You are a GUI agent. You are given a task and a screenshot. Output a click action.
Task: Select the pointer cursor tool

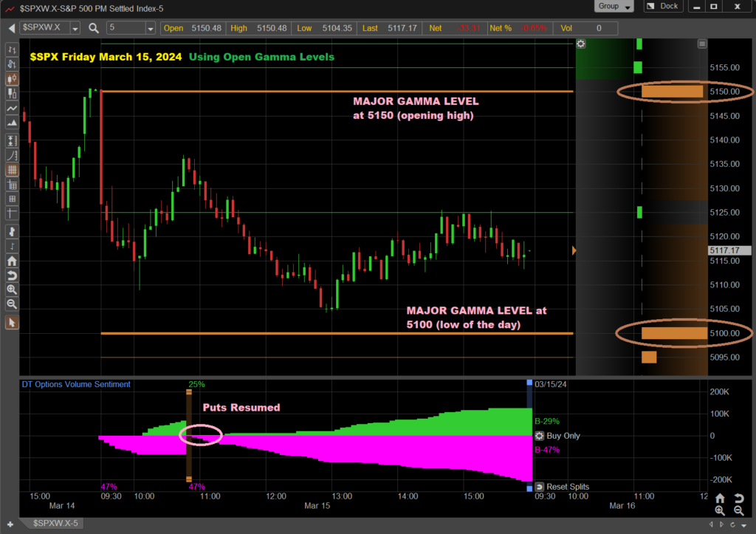12,323
